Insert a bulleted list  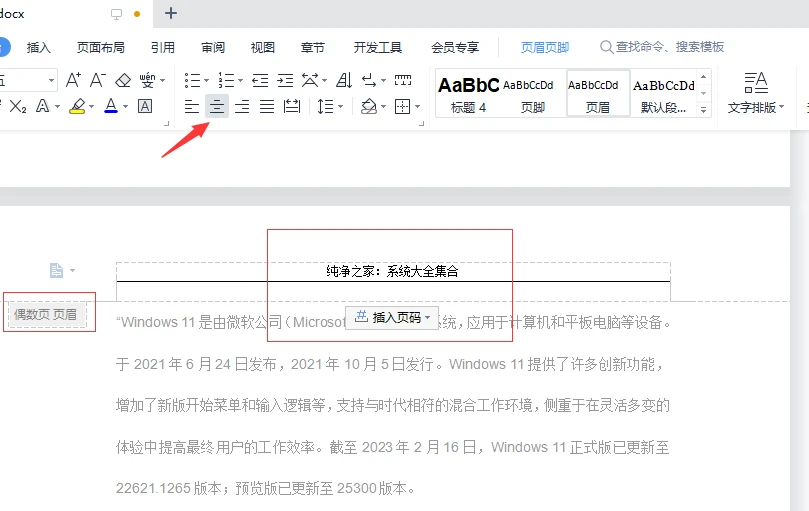[x=192, y=81]
